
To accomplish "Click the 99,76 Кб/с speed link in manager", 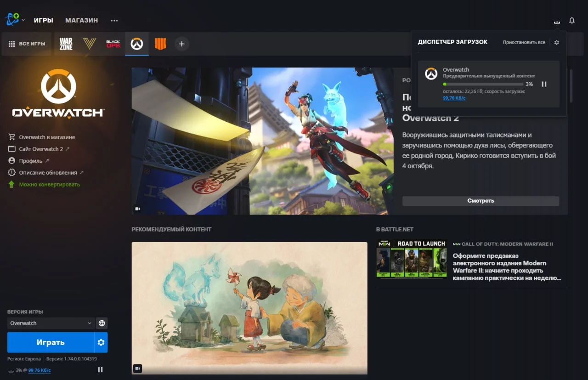I will [x=454, y=98].
